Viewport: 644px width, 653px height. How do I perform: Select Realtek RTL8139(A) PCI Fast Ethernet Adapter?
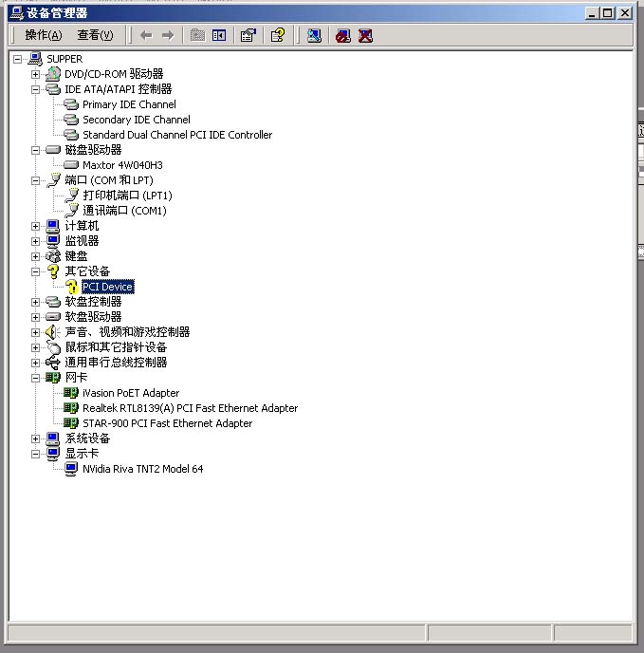(x=191, y=408)
